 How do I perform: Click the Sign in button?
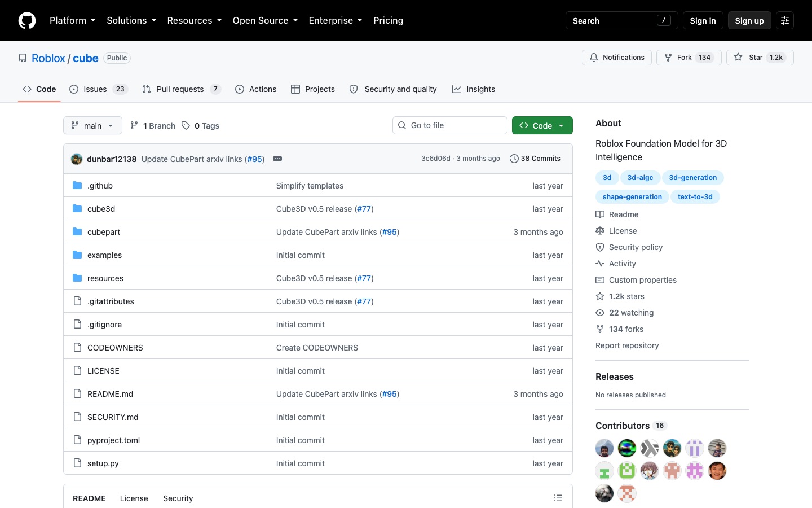click(703, 20)
